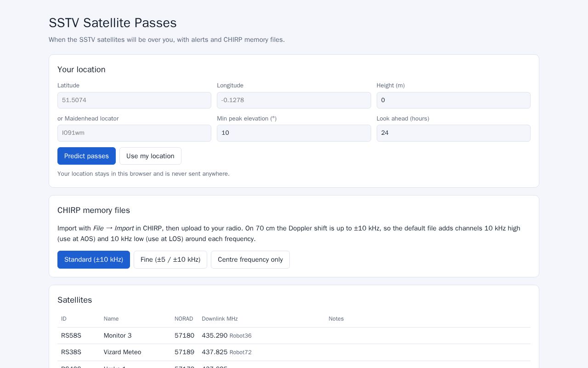This screenshot has width=588, height=368.
Task: Click the Your location heading
Action: pos(81,69)
